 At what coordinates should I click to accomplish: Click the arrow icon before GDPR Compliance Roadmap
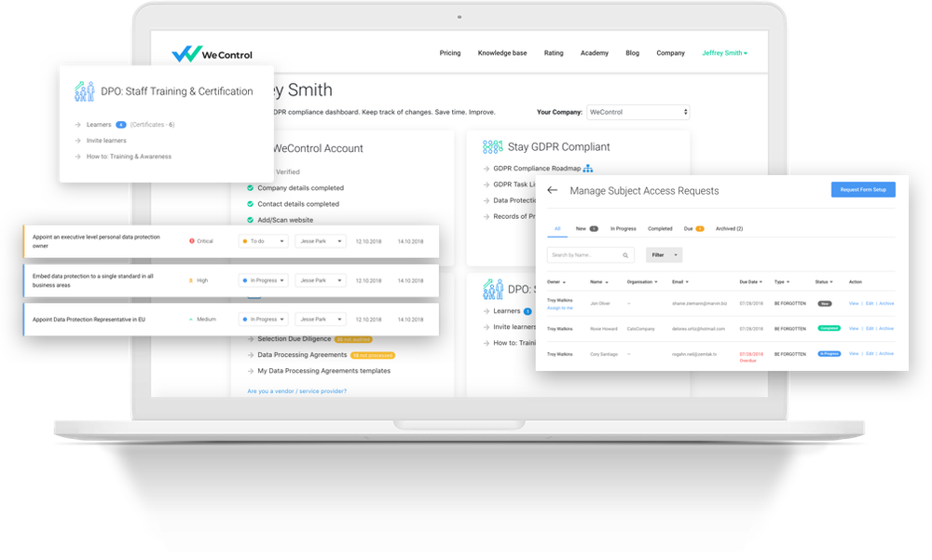(x=487, y=169)
